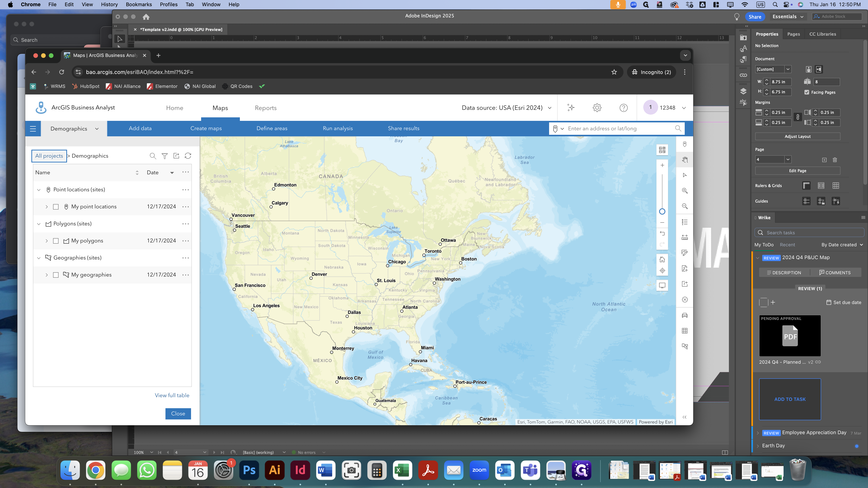Click the Find my location target icon
This screenshot has width=868, height=488.
662,271
